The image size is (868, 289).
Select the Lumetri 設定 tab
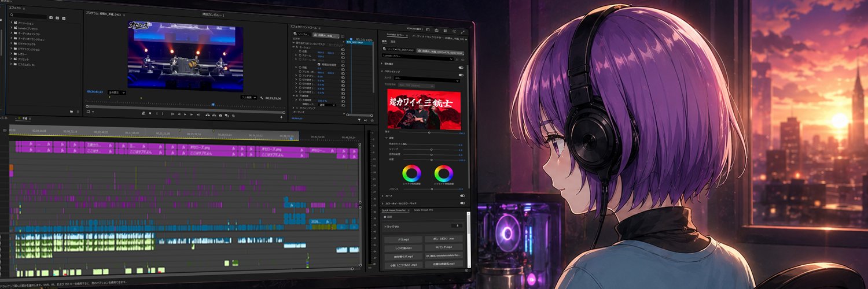[x=393, y=42]
